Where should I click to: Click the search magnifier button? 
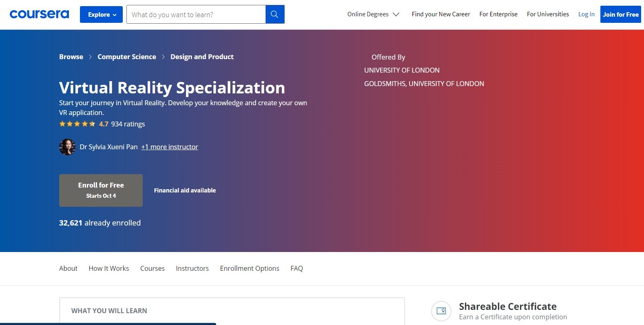tap(275, 14)
